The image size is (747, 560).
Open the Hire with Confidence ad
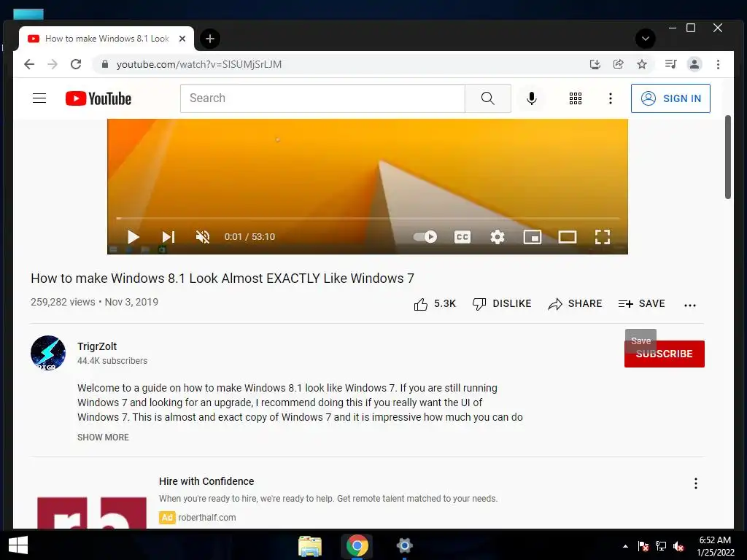[206, 481]
